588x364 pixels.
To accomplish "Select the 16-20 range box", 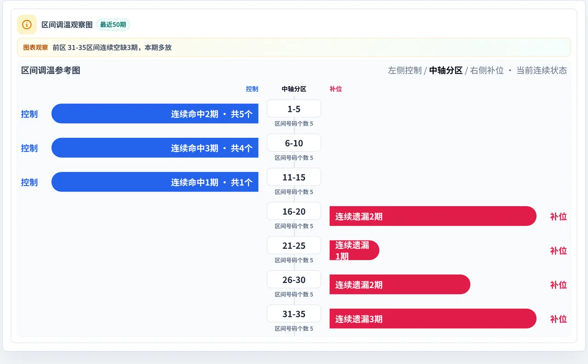I will (x=294, y=212).
